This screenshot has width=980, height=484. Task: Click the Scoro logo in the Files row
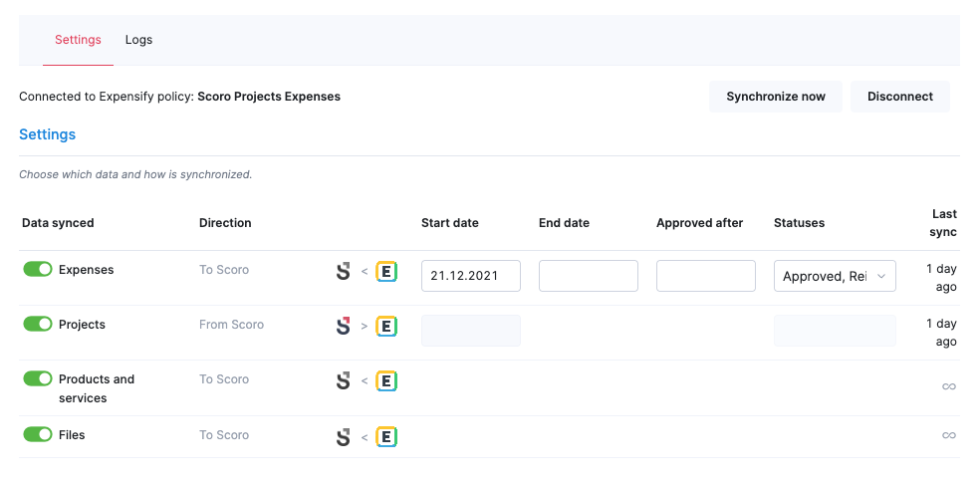click(x=344, y=436)
